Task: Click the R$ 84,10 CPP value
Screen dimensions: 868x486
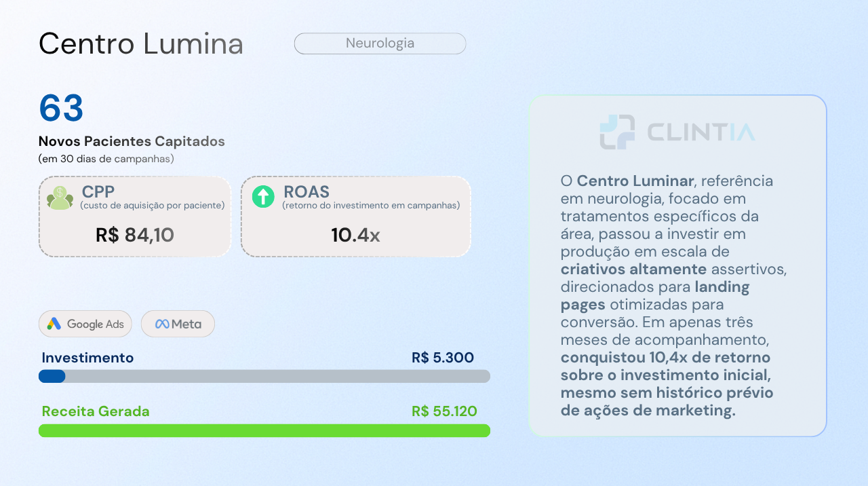Action: point(135,235)
